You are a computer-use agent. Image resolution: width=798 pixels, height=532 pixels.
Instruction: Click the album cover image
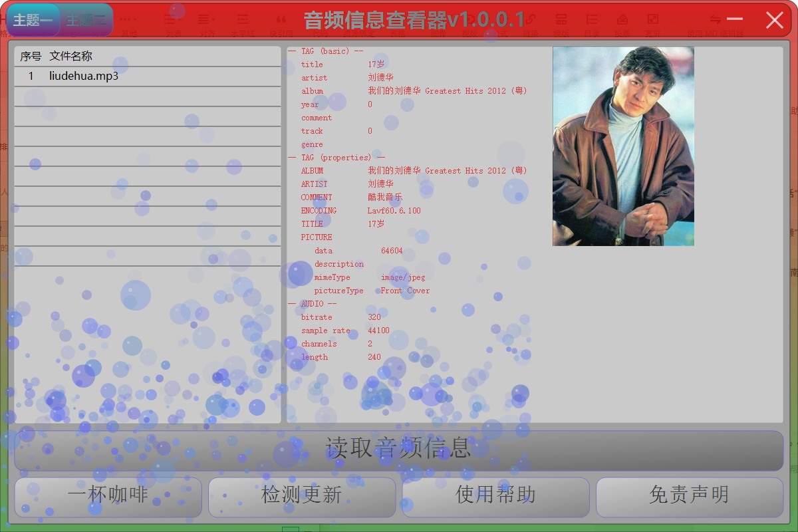tap(623, 146)
